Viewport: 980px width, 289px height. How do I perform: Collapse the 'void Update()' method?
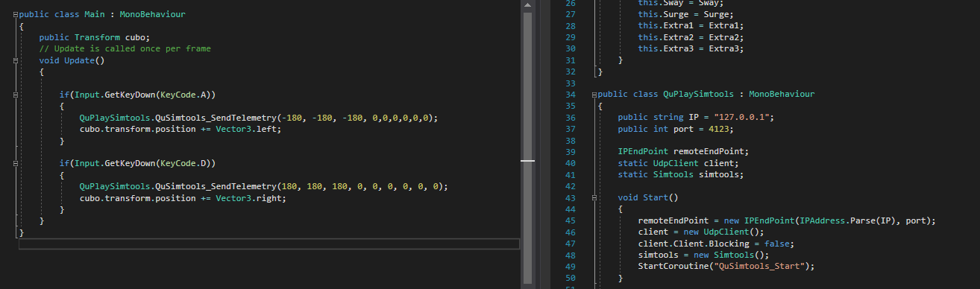tap(15, 60)
